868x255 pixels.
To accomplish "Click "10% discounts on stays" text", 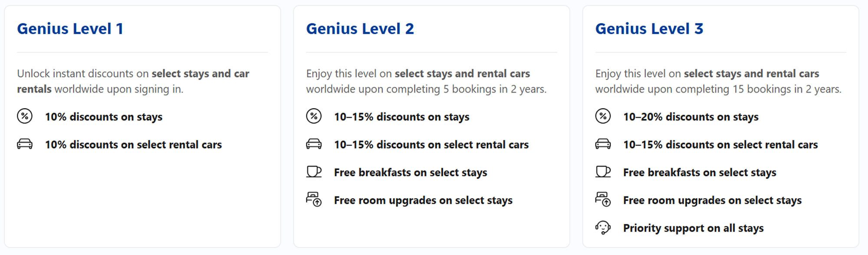I will [104, 117].
